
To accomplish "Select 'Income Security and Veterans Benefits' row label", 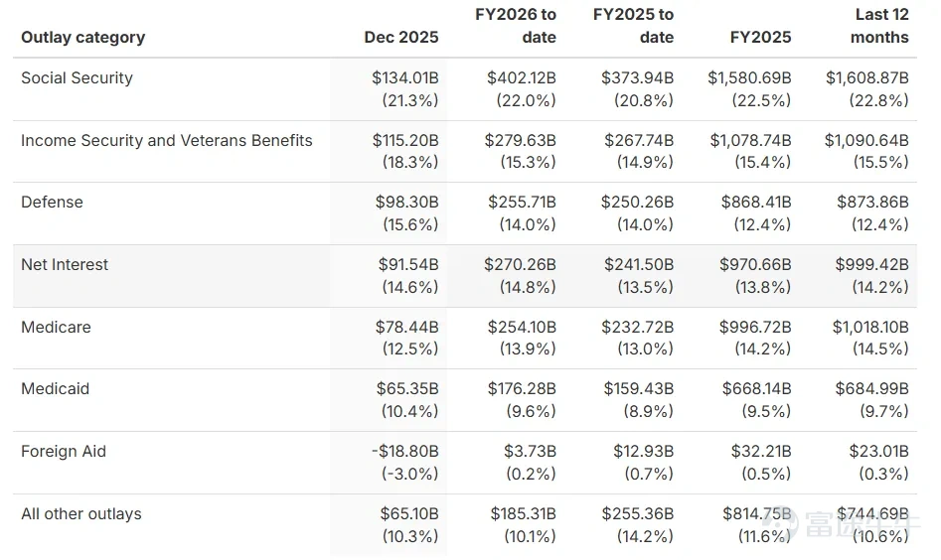I will (166, 140).
